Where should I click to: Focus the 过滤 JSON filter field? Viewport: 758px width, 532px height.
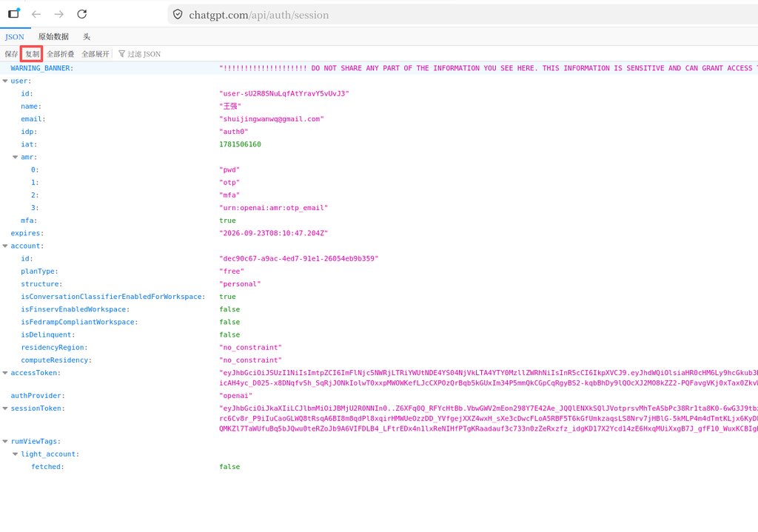(x=144, y=54)
